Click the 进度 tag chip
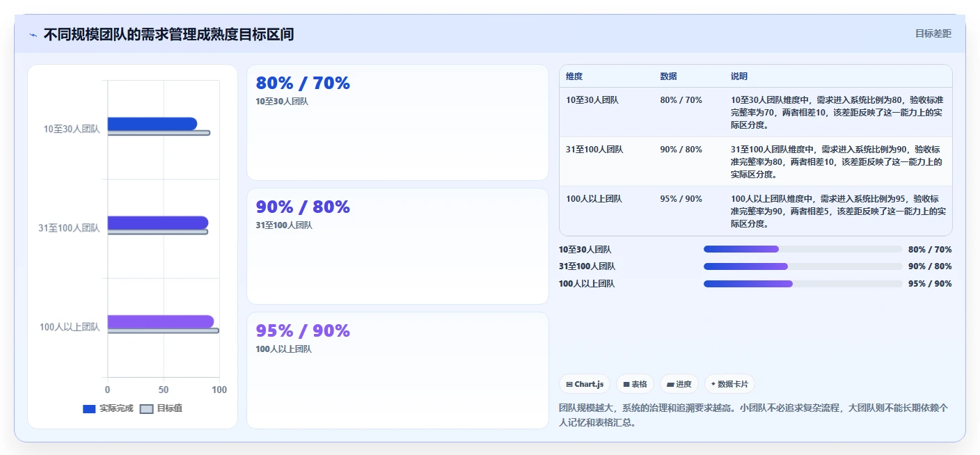Screen dimensions: 980x455 point(679,384)
